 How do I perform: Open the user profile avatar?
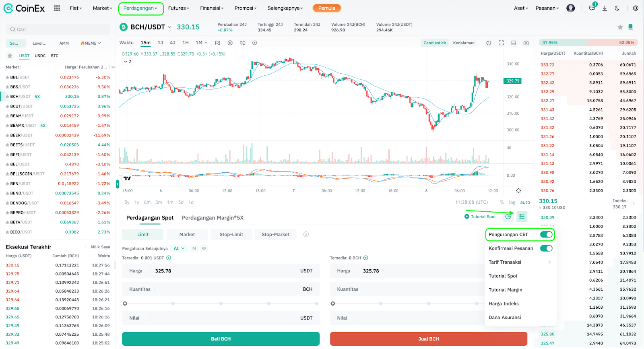click(x=570, y=8)
